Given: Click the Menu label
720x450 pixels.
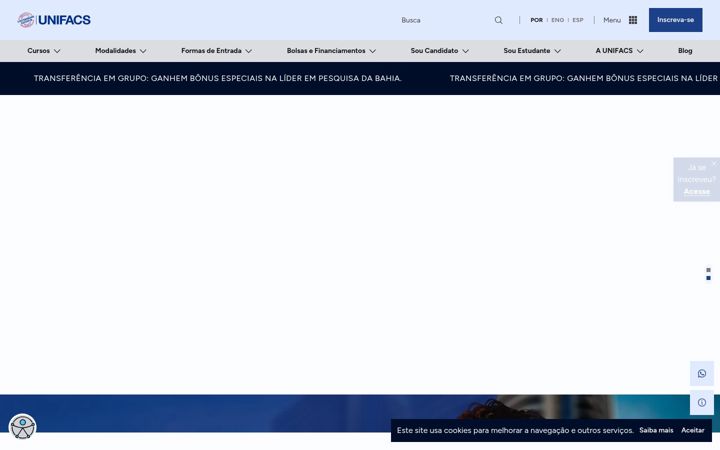Looking at the screenshot, I should [x=612, y=20].
